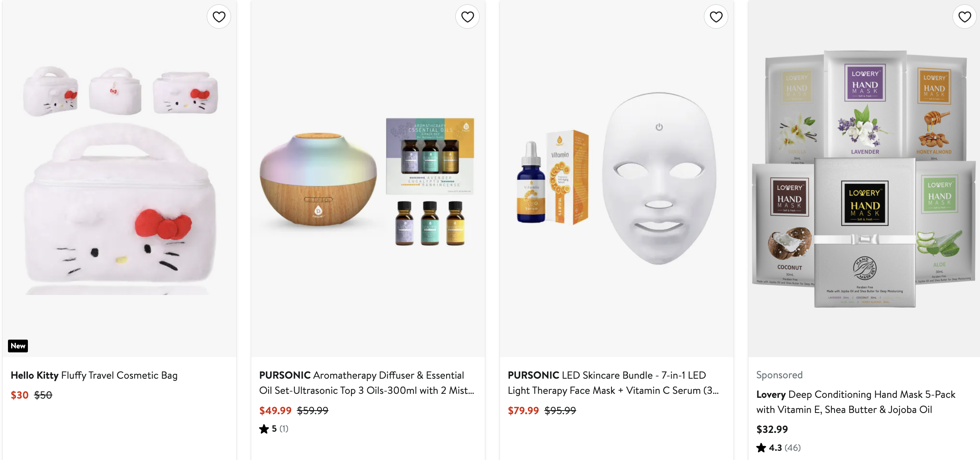Click the Lovery hand mask packs image
This screenshot has width=980, height=460.
pos(864,179)
